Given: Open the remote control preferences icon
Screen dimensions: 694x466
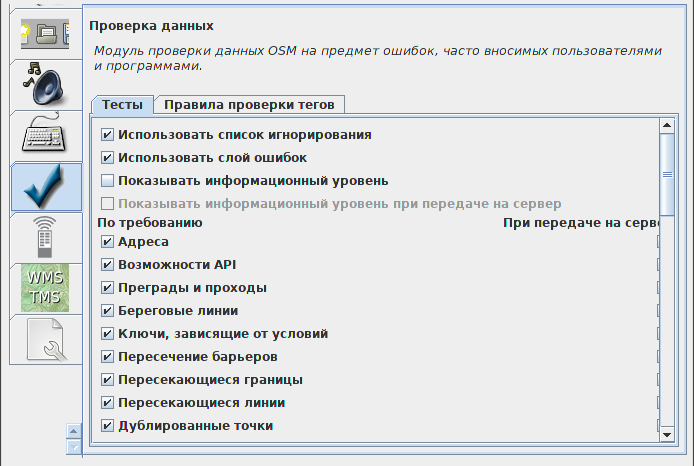Looking at the screenshot, I should point(45,237).
